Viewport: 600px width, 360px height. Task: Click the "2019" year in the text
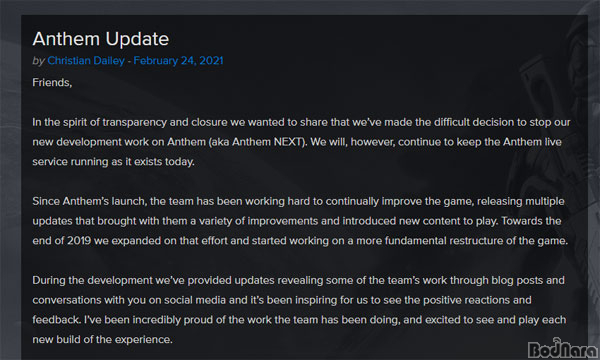pos(79,241)
